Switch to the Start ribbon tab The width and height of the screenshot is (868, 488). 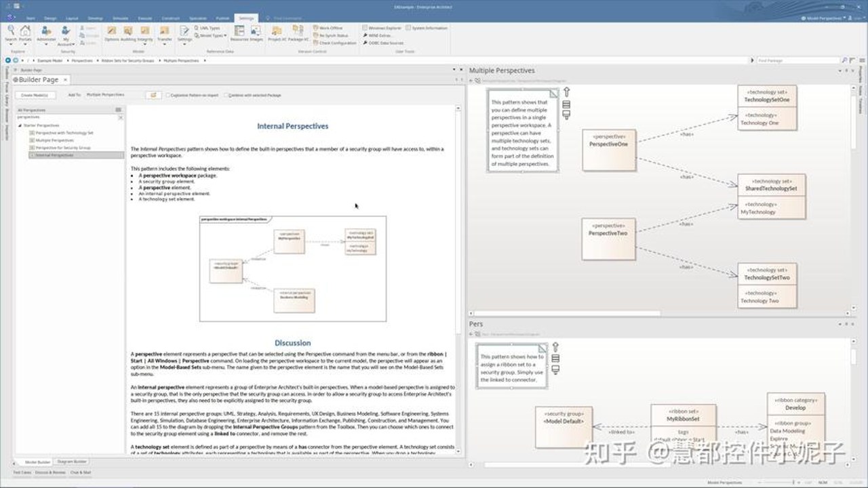30,18
